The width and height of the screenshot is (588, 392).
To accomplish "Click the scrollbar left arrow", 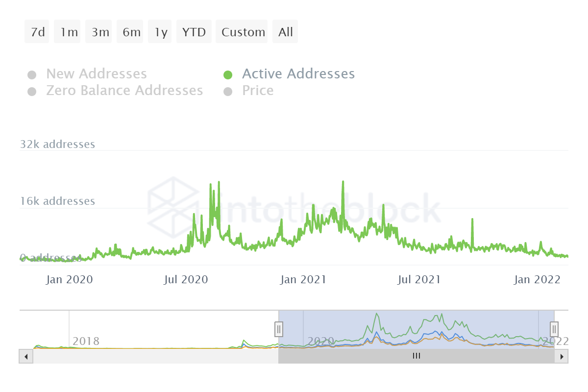I will tap(26, 357).
